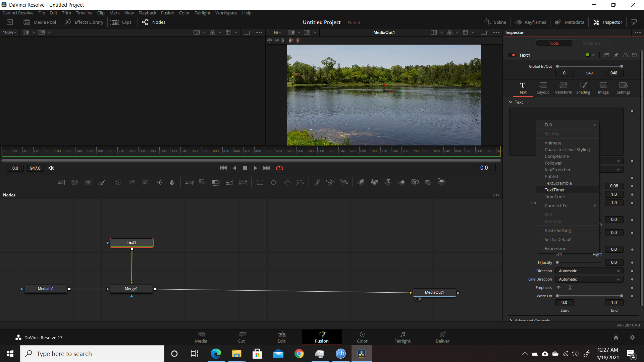Add a Matte Control tool from toolbar
644x362 pixels.
pyautogui.click(x=216, y=182)
